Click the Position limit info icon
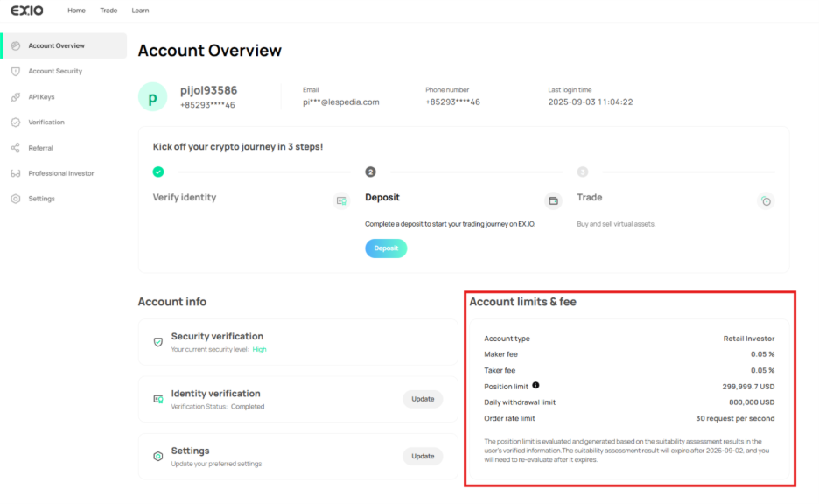819x504 pixels. point(535,385)
